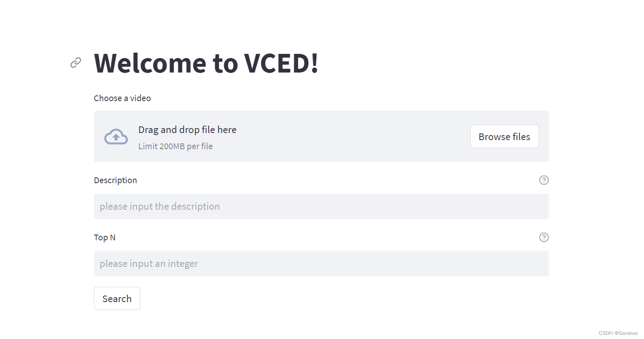This screenshot has width=644, height=339.
Task: Focus the description input field
Action: (x=321, y=206)
